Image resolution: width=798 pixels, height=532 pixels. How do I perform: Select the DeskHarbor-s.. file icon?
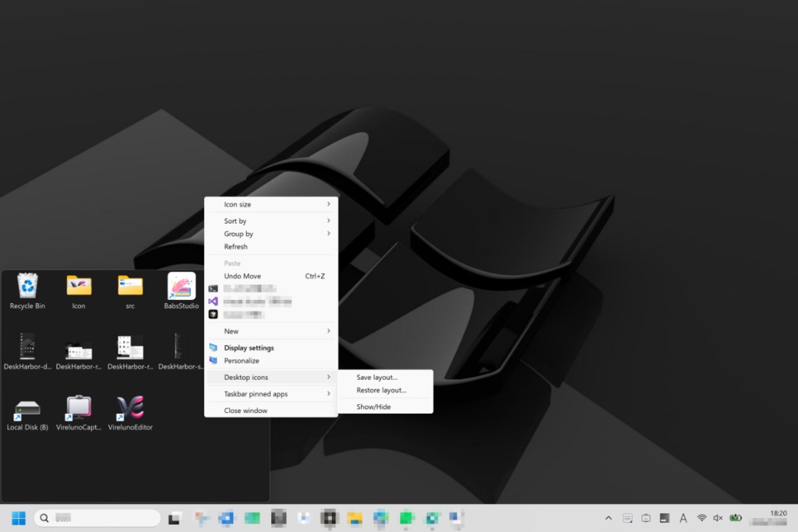coord(180,351)
